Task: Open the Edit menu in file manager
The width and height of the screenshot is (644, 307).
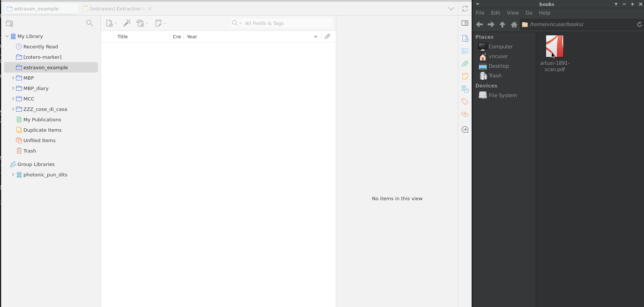Action: tap(495, 13)
